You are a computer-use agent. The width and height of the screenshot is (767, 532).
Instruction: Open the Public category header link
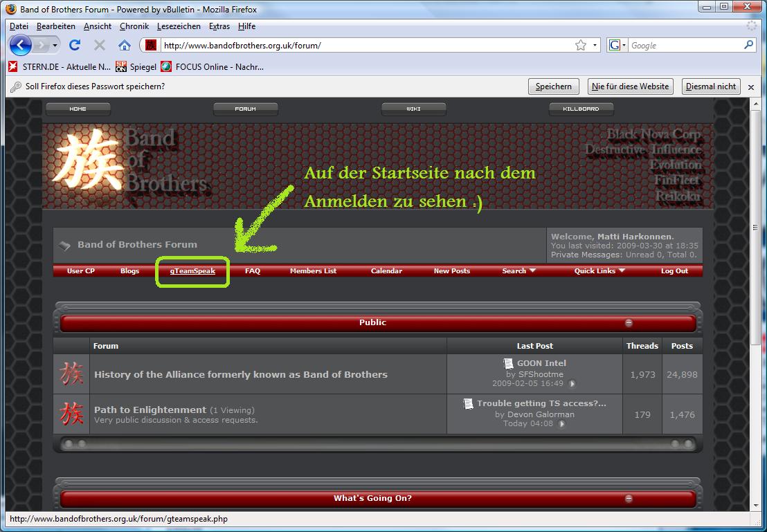[x=372, y=322]
